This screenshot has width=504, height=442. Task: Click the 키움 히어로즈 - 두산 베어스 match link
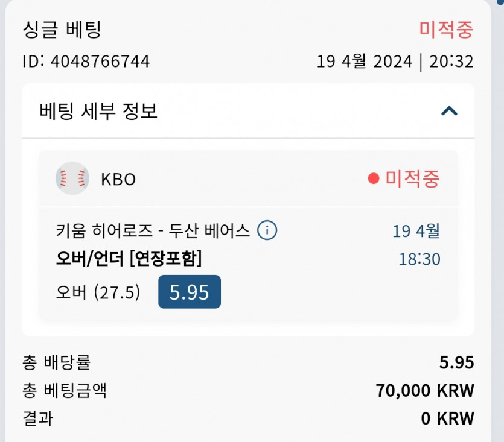[x=152, y=230]
